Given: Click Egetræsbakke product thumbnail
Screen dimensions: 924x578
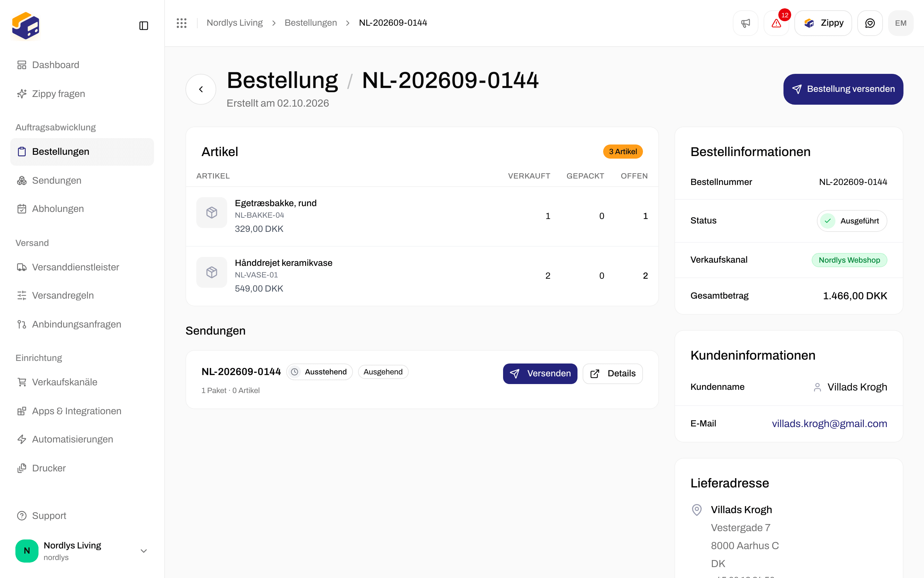Looking at the screenshot, I should (211, 213).
